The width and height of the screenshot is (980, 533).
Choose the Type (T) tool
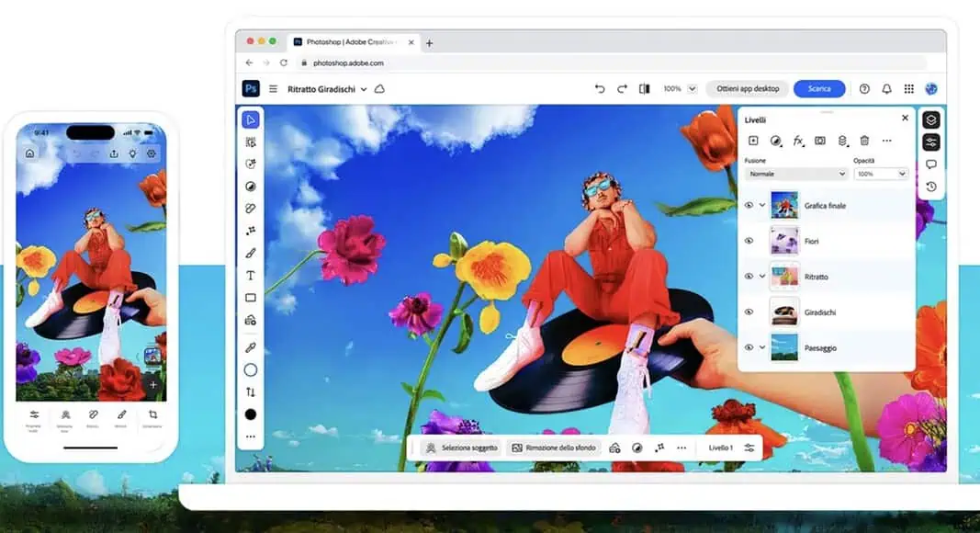(x=250, y=276)
